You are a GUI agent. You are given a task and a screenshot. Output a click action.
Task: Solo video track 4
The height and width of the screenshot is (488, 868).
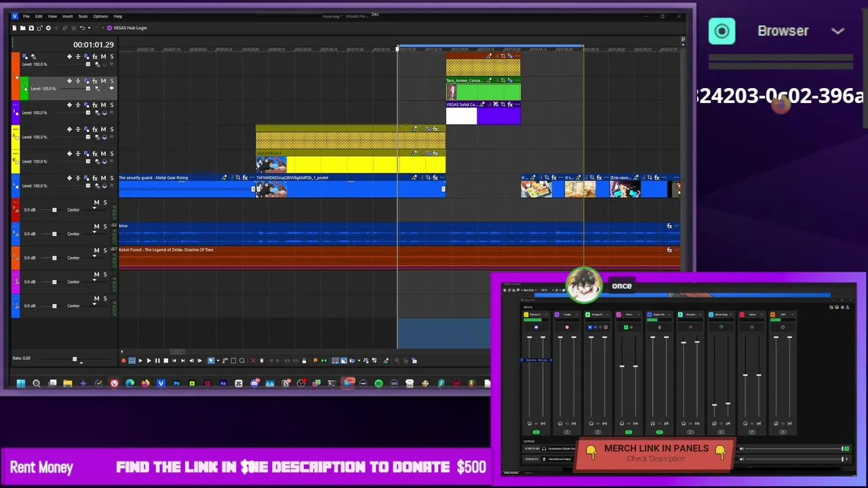[112, 129]
